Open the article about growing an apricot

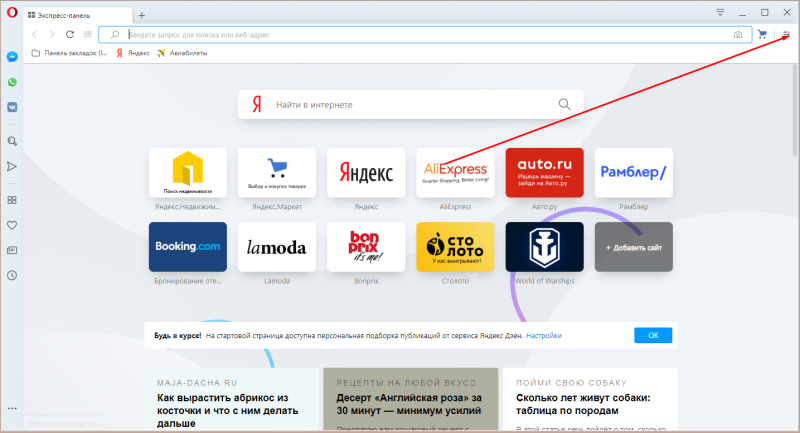point(228,411)
